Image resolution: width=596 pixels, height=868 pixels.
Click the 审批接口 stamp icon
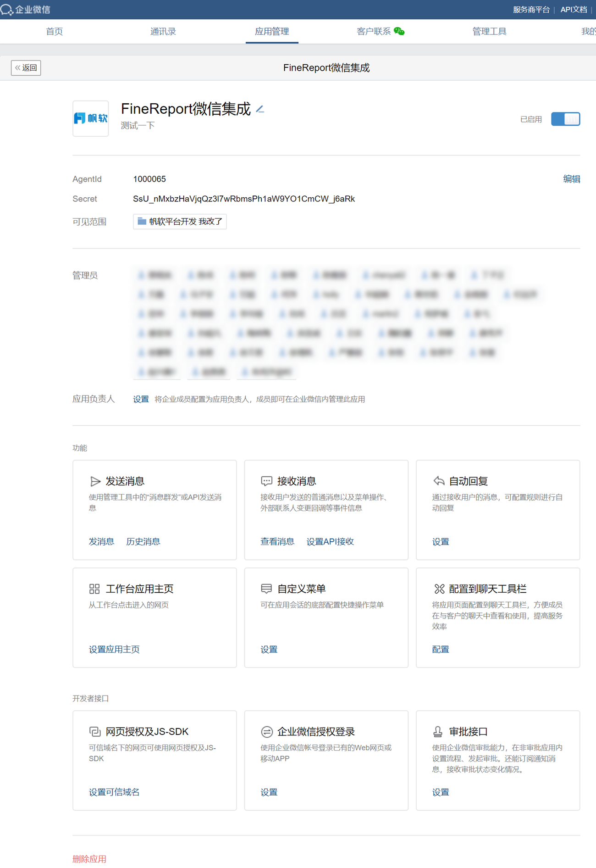click(x=438, y=731)
